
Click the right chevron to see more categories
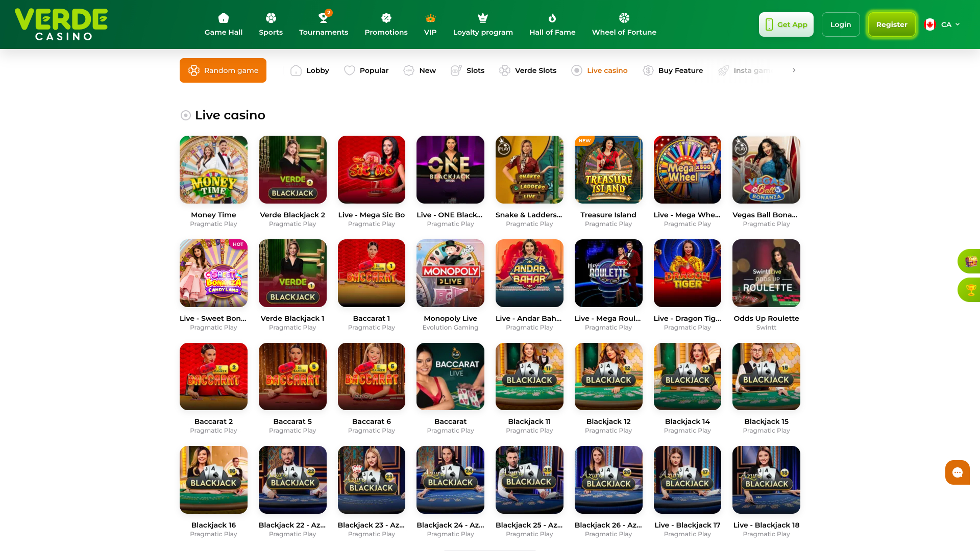point(794,70)
